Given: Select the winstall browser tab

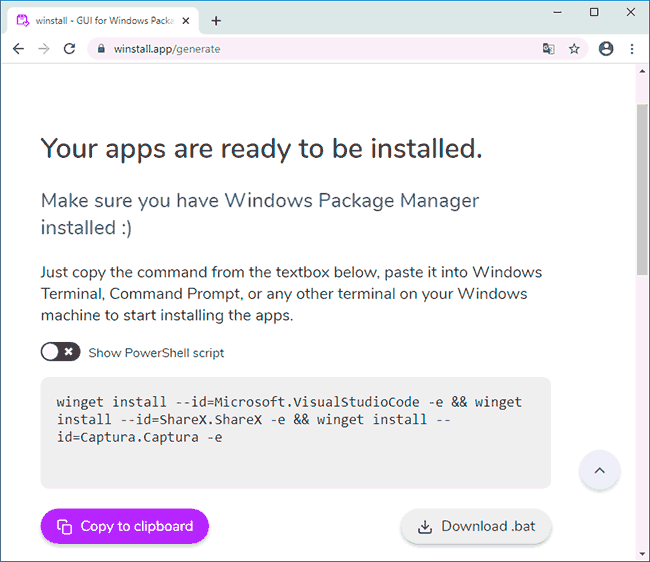Looking at the screenshot, I should coord(103,21).
